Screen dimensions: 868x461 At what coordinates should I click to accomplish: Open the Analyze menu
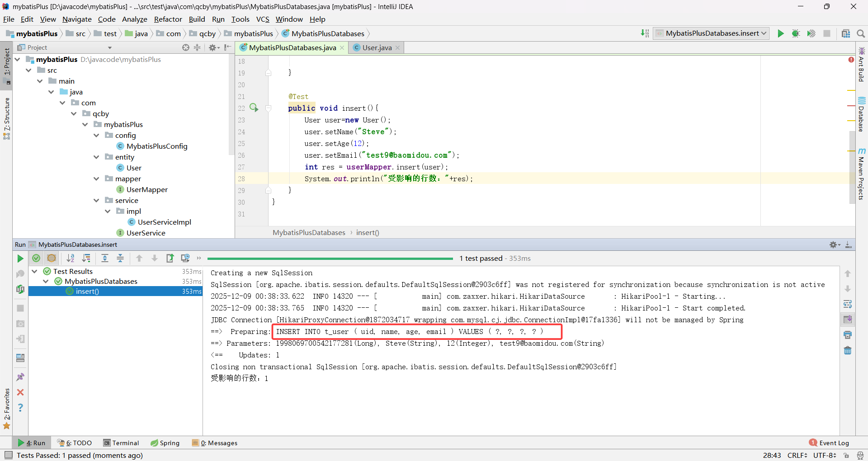click(x=135, y=19)
